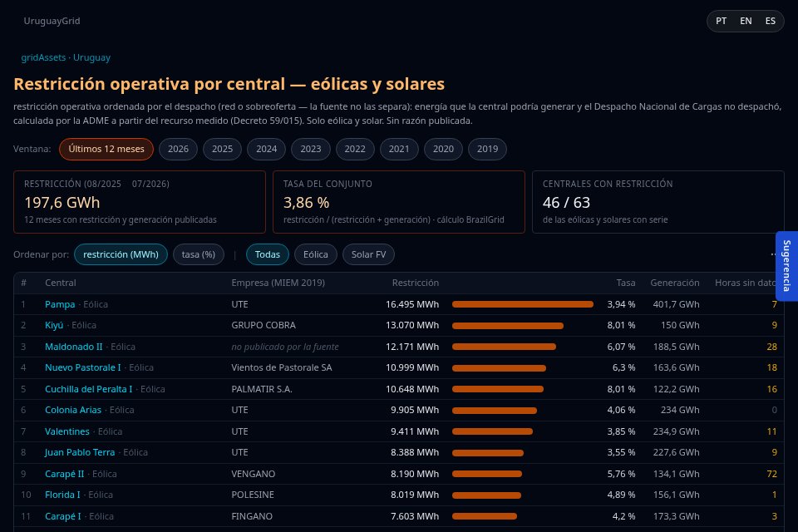This screenshot has width=798, height=532.
Task: Click the FINGANO company cell
Action: [252, 515]
